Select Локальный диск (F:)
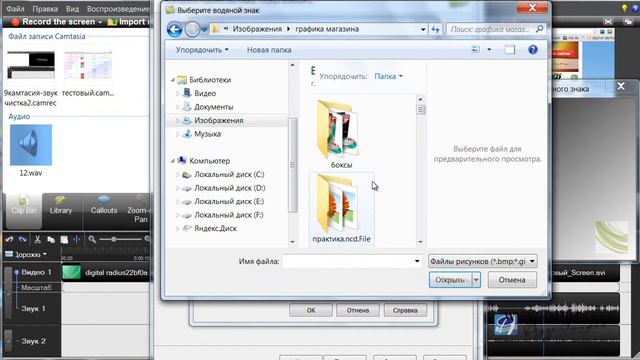 [x=229, y=215]
